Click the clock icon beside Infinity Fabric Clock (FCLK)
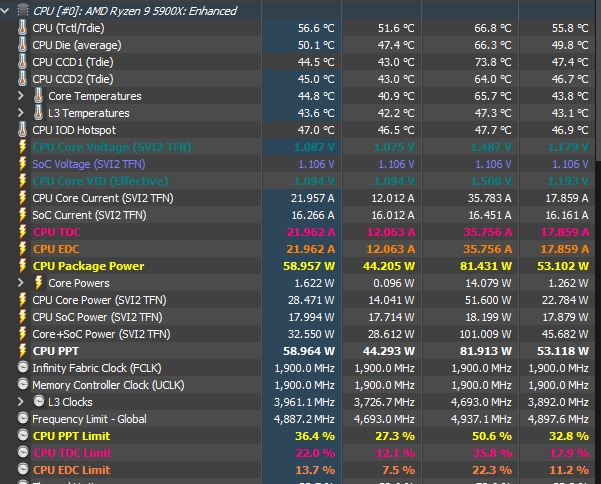The height and width of the screenshot is (484, 601). click(x=23, y=368)
